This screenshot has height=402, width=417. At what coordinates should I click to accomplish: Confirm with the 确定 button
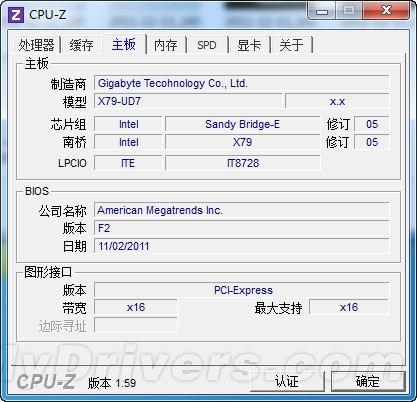[x=368, y=381]
